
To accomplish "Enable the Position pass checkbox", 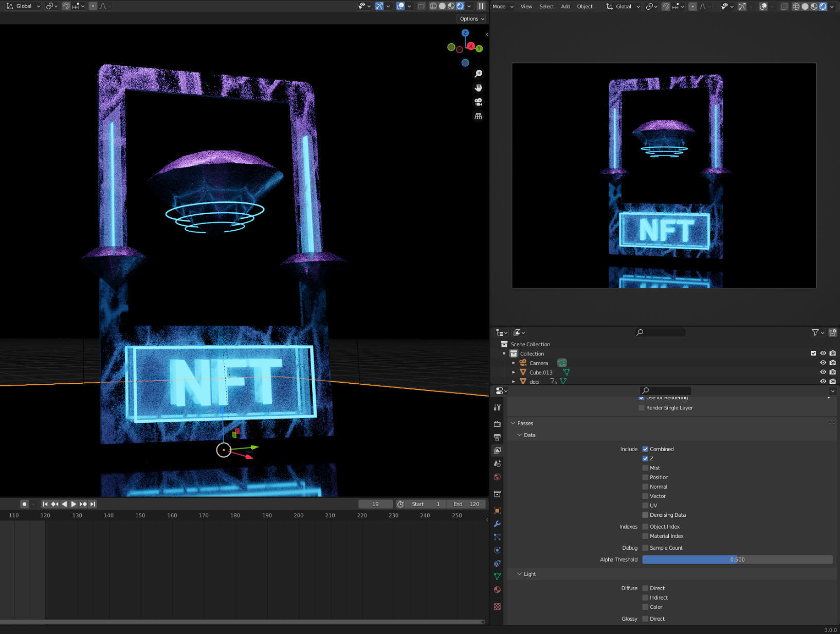I will coord(645,477).
